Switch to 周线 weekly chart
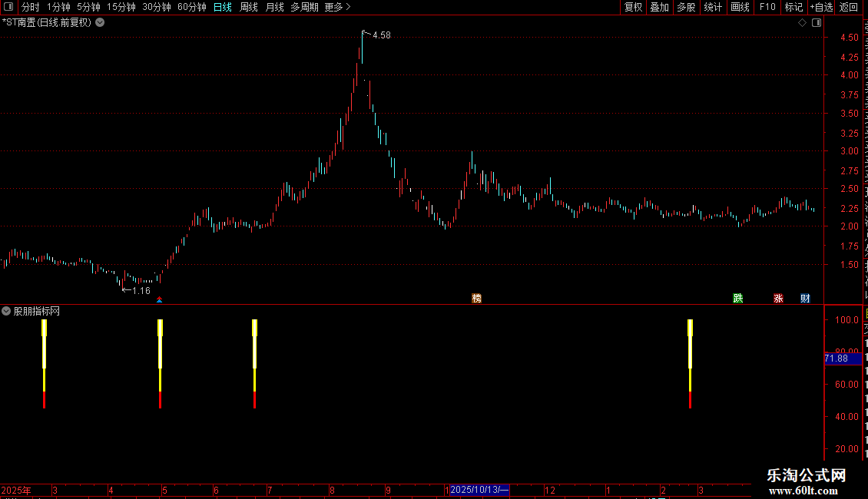 249,7
